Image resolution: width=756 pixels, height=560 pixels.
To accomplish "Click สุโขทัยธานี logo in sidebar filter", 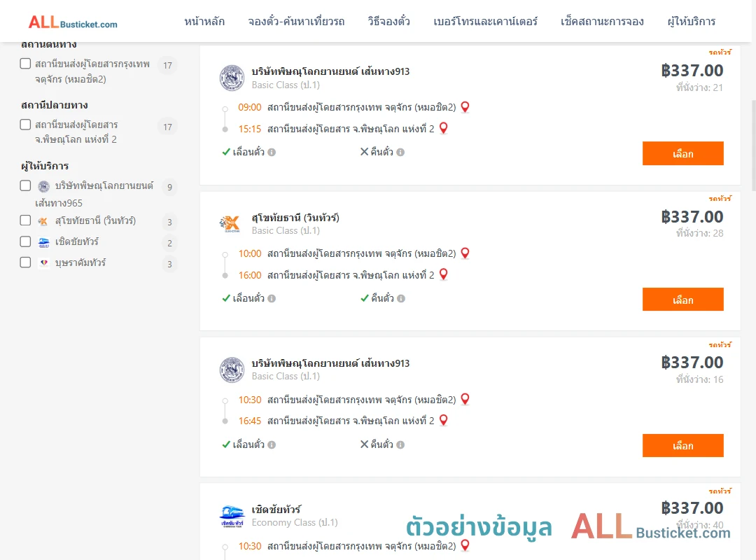I will pos(43,221).
